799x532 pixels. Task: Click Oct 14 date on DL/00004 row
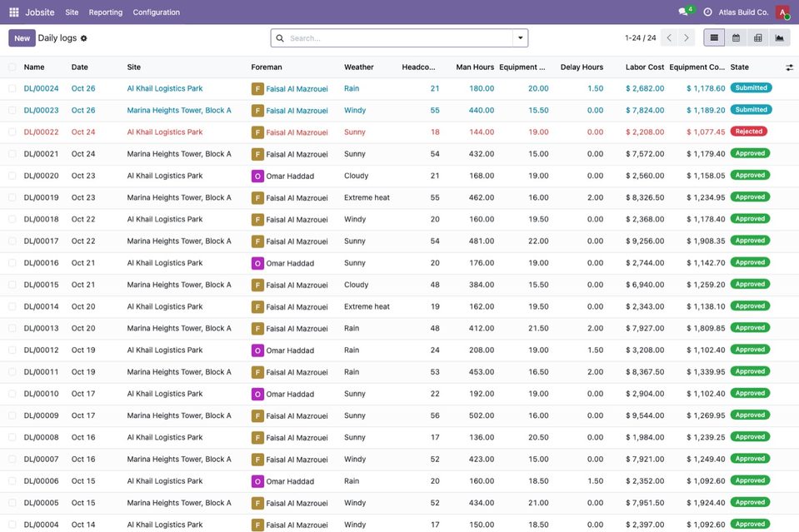tap(83, 525)
